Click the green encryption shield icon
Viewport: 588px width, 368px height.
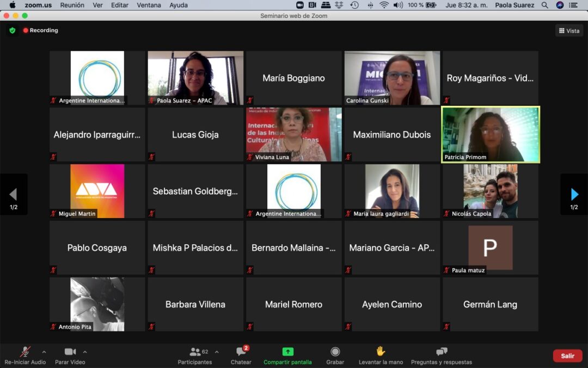coord(13,31)
